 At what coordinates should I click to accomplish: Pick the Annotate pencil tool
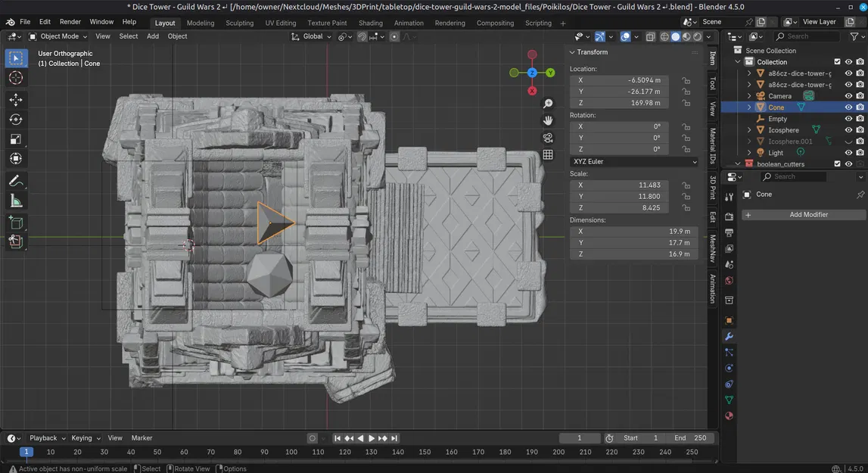point(15,181)
